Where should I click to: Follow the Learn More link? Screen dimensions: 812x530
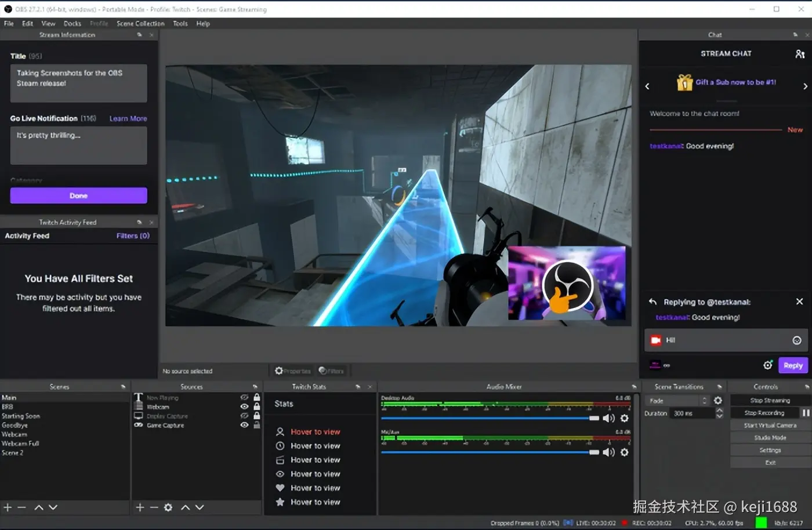click(x=128, y=118)
